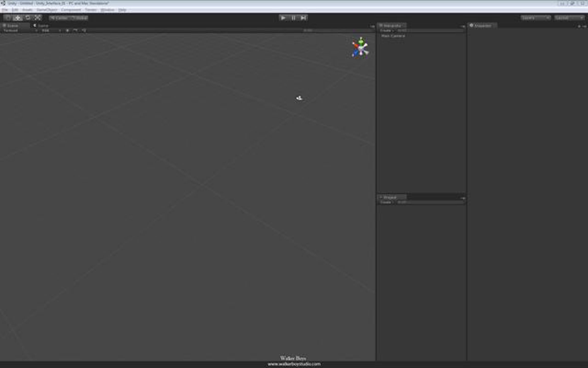
Task: Select the Inspector tab
Action: (x=482, y=26)
